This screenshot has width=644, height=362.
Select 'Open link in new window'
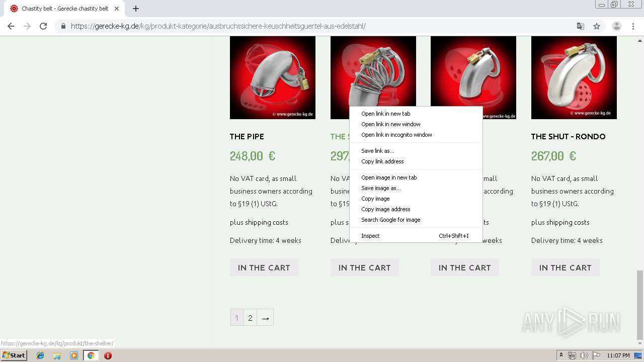click(x=416, y=124)
